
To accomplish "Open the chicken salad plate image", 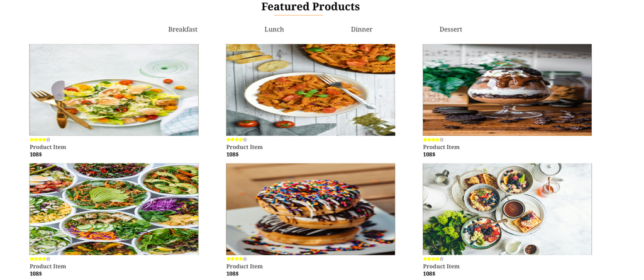I will pyautogui.click(x=114, y=90).
